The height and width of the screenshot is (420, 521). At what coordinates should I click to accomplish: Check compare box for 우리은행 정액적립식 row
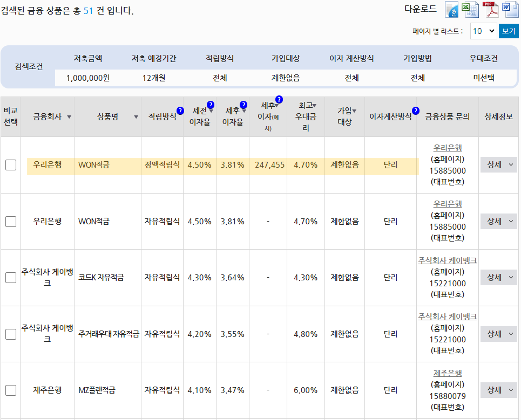click(x=11, y=165)
